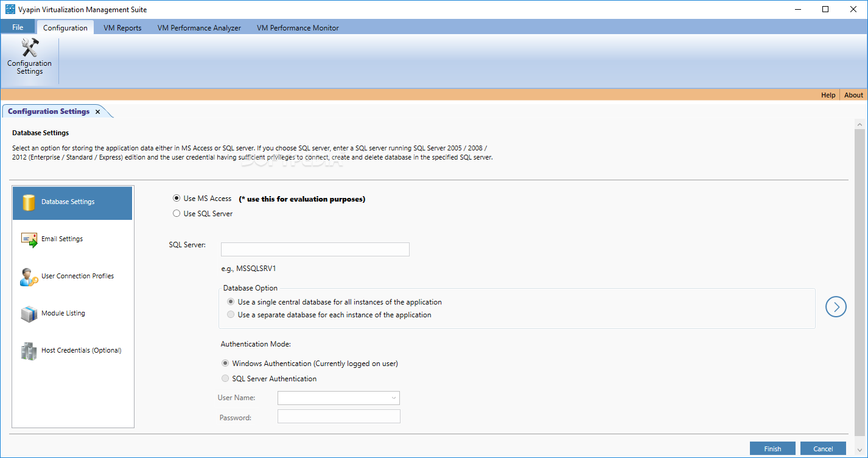Select the Use SQL Server radio button
The width and height of the screenshot is (868, 458).
tap(177, 214)
